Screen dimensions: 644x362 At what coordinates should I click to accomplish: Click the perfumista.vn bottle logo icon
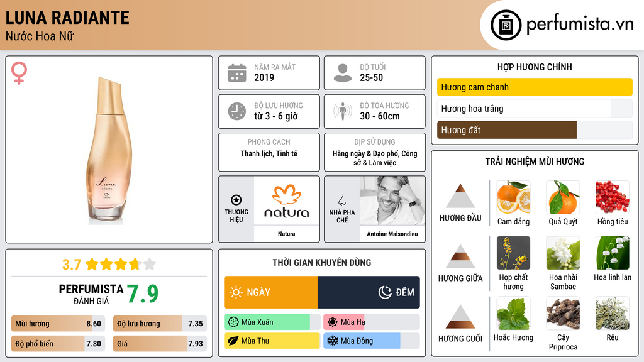pos(506,25)
